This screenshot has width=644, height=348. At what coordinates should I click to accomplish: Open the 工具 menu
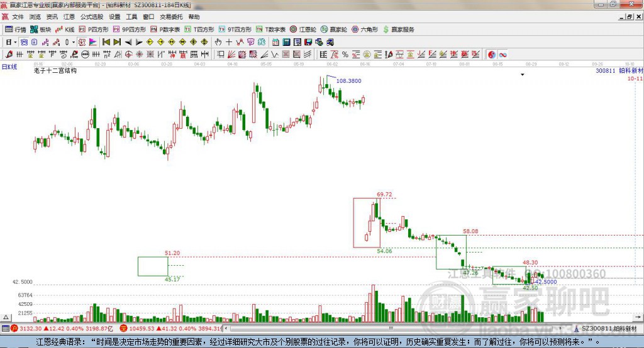131,17
